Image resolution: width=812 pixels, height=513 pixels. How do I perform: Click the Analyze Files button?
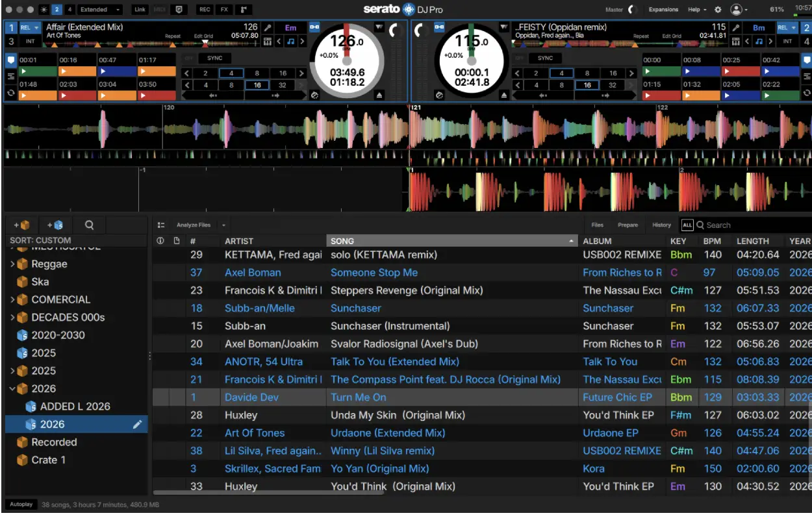pyautogui.click(x=194, y=225)
